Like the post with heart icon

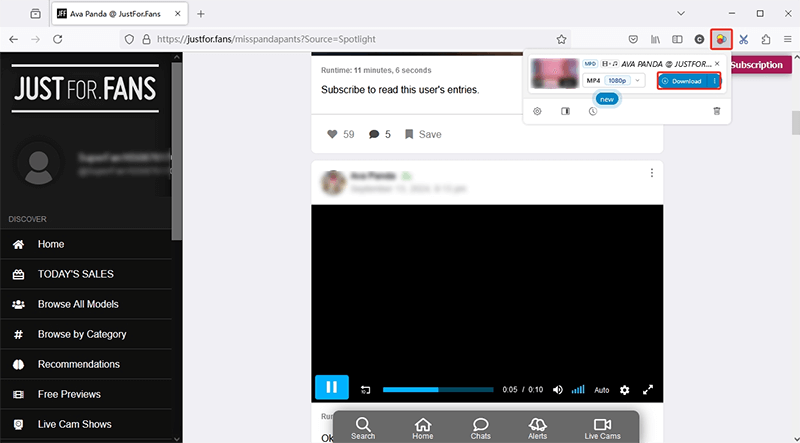[332, 134]
